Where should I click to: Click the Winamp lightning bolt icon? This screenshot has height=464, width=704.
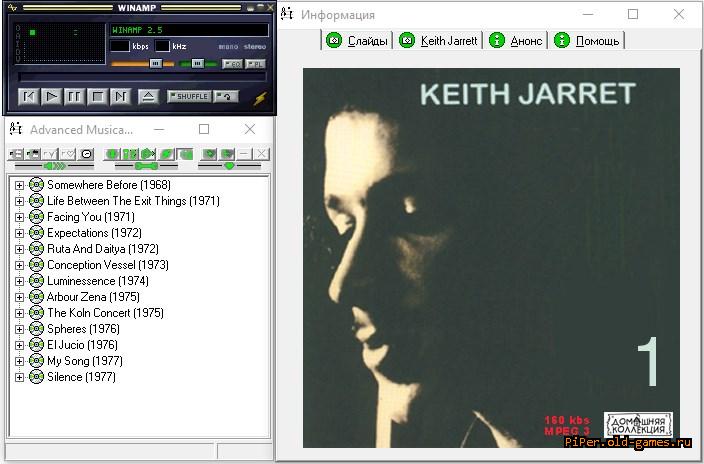click(x=260, y=98)
